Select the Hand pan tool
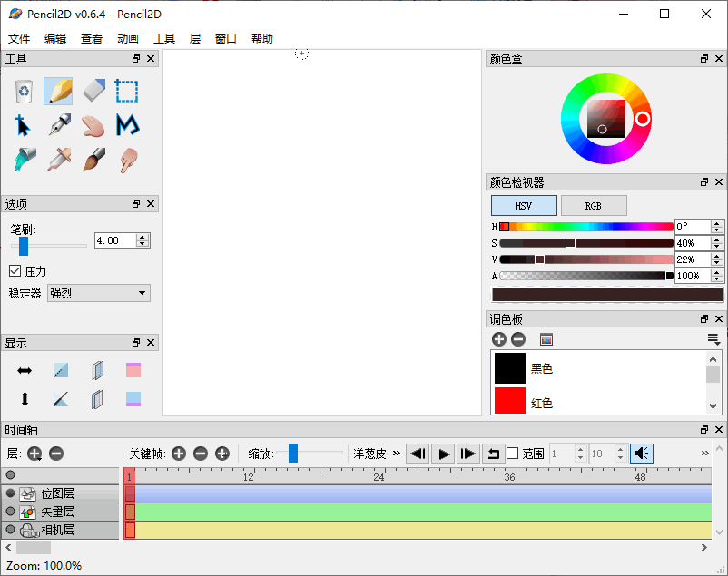This screenshot has height=576, width=728. pyautogui.click(x=93, y=126)
